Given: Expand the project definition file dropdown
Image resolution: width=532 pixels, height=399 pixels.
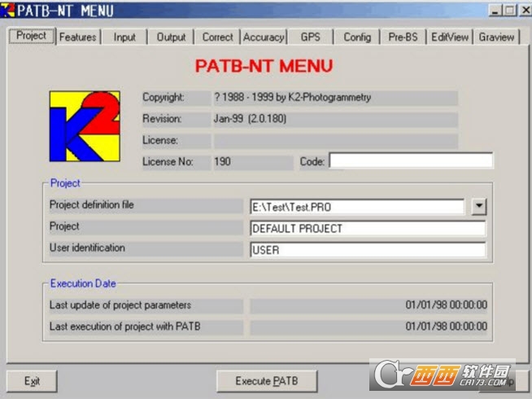Looking at the screenshot, I should pos(479,206).
